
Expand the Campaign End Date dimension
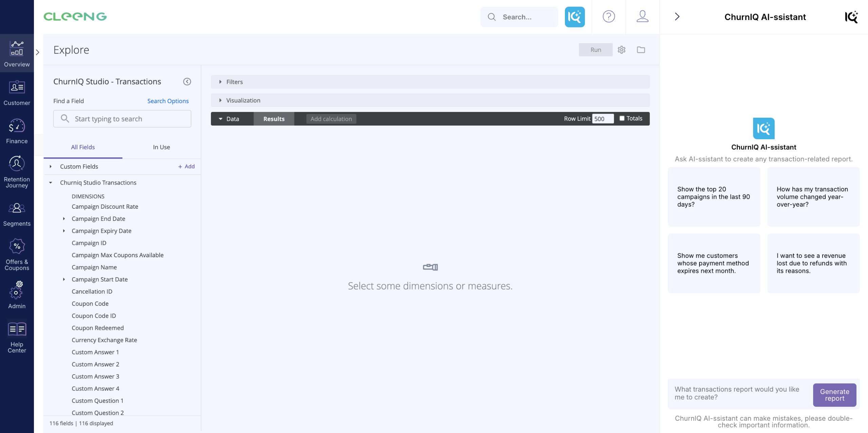point(64,219)
